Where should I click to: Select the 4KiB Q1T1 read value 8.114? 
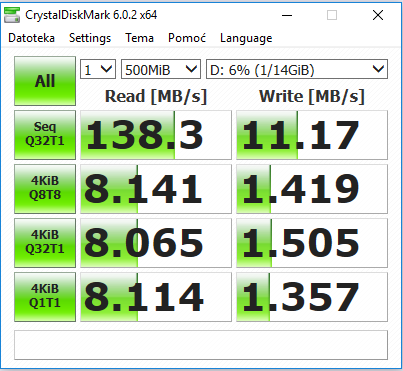[156, 297]
